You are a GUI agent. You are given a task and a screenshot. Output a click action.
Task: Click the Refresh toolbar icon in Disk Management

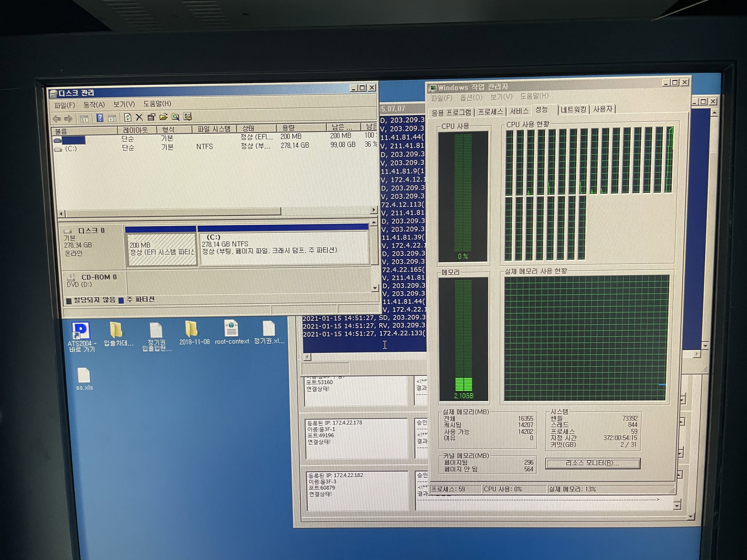pos(128,117)
